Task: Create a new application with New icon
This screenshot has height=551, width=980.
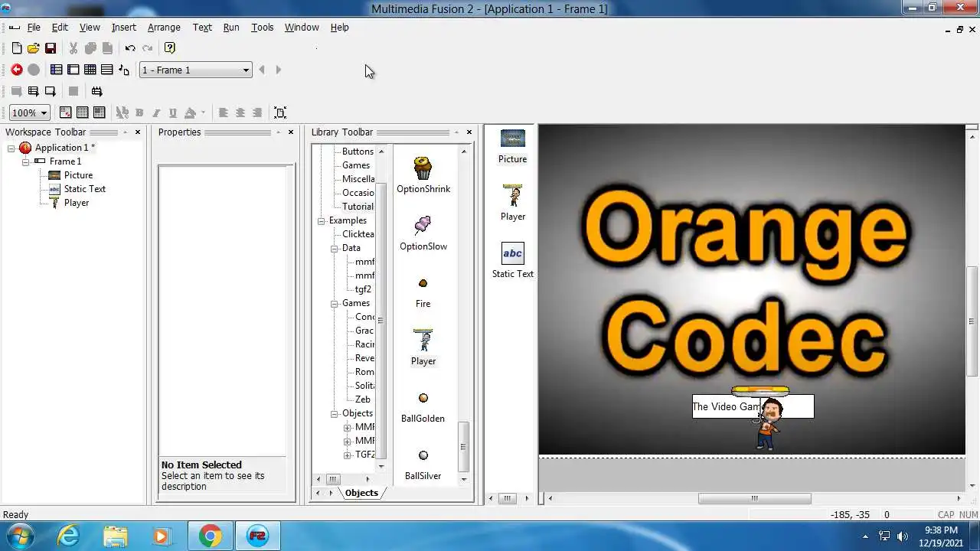Action: pyautogui.click(x=17, y=48)
